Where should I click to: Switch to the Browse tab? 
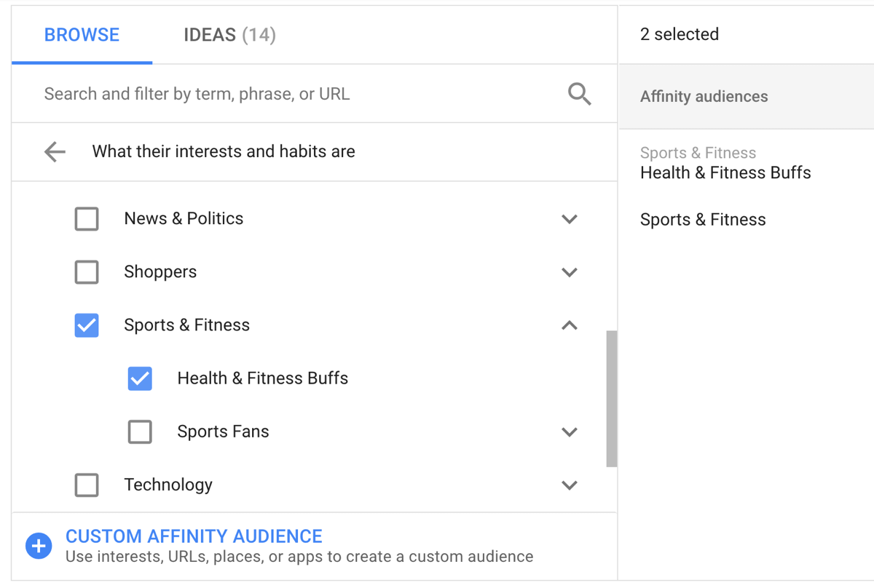click(x=82, y=35)
